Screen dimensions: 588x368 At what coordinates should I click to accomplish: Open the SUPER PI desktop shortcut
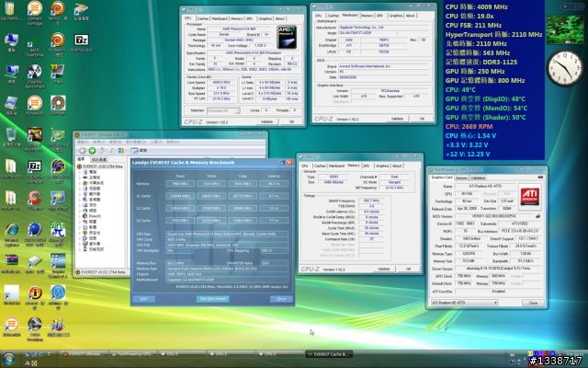[58, 235]
